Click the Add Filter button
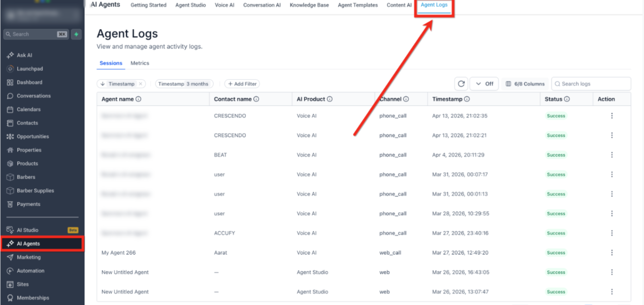The width and height of the screenshot is (644, 305). (242, 84)
